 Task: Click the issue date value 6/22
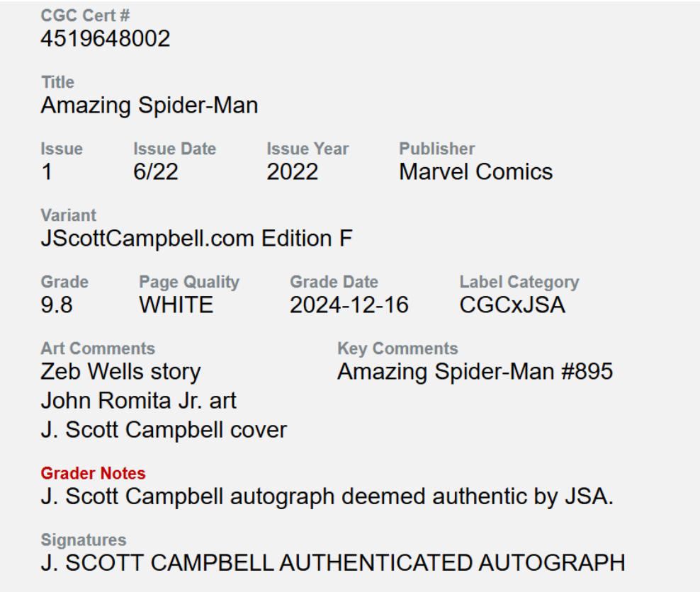(156, 172)
